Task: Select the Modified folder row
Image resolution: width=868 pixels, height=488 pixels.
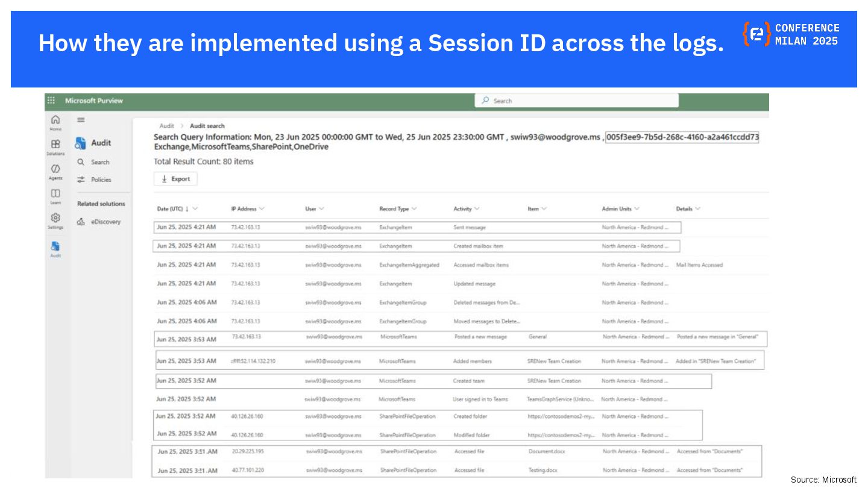Action: point(428,434)
